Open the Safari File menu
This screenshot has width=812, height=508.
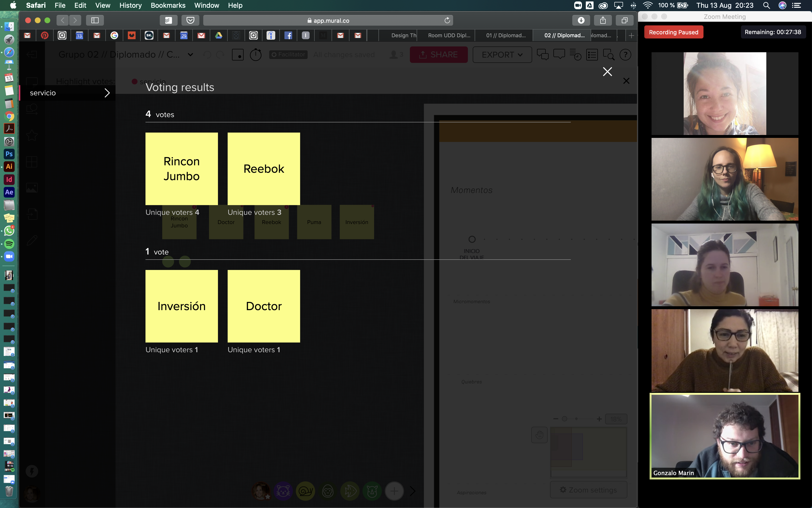(60, 5)
